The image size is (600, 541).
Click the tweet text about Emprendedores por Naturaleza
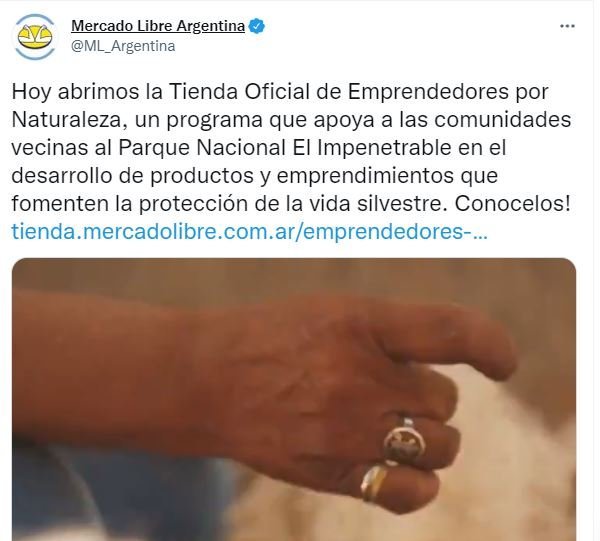pyautogui.click(x=291, y=147)
